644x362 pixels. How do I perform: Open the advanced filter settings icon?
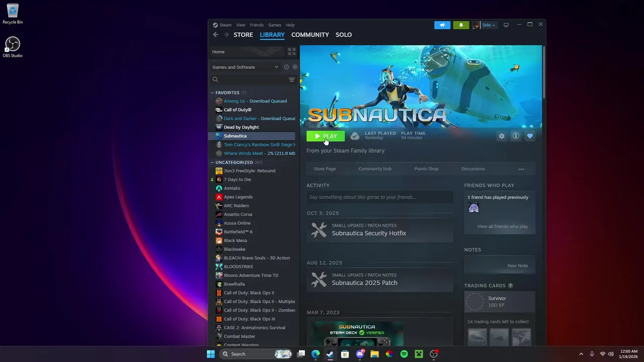tap(292, 79)
